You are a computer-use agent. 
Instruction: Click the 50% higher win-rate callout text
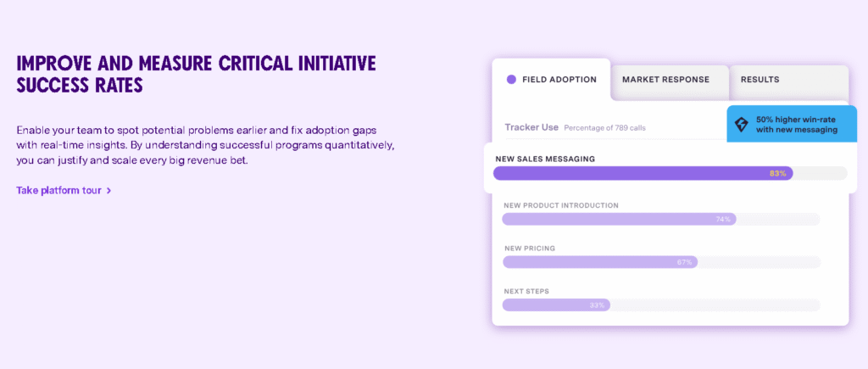tap(796, 124)
